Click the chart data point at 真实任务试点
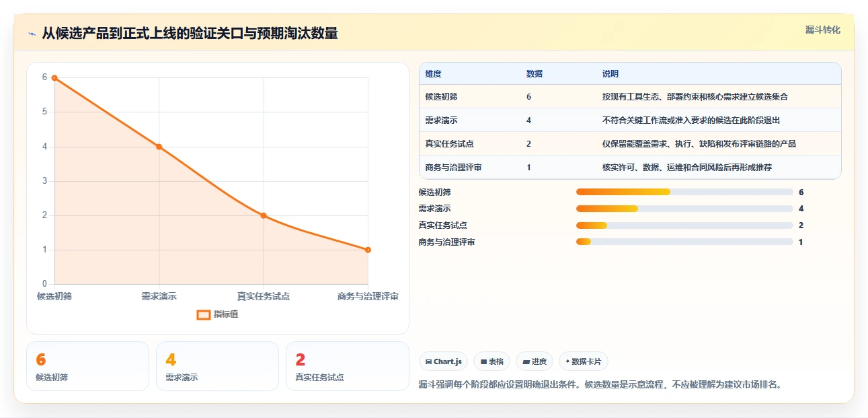The width and height of the screenshot is (868, 418). click(264, 215)
